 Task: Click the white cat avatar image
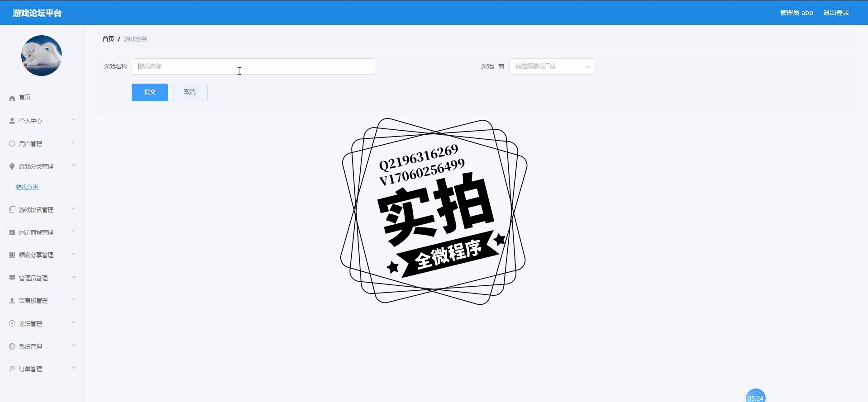coord(42,56)
